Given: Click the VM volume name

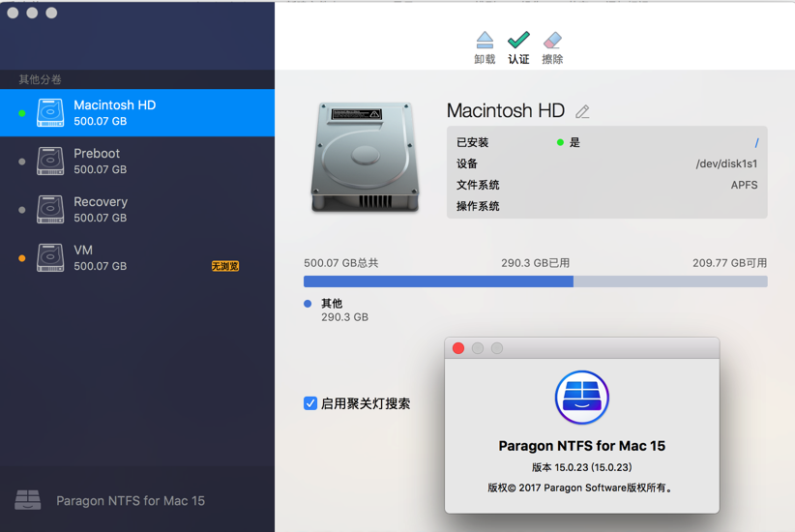Looking at the screenshot, I should tap(83, 250).
